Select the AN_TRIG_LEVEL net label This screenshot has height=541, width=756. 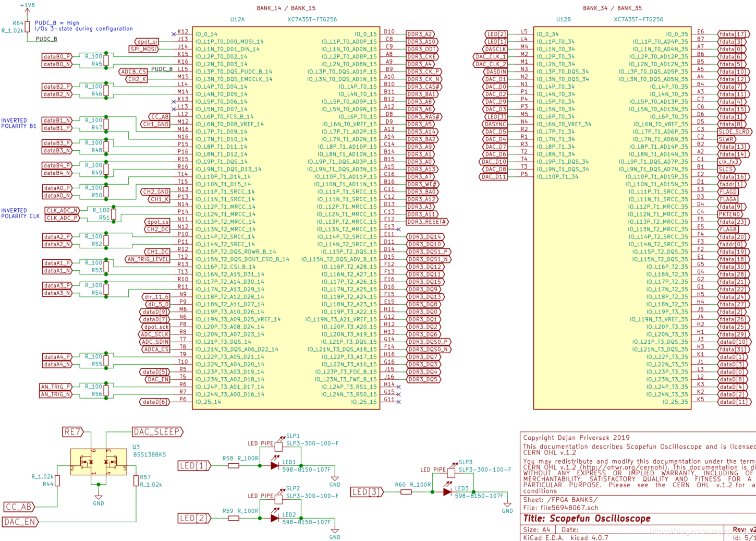click(x=148, y=259)
